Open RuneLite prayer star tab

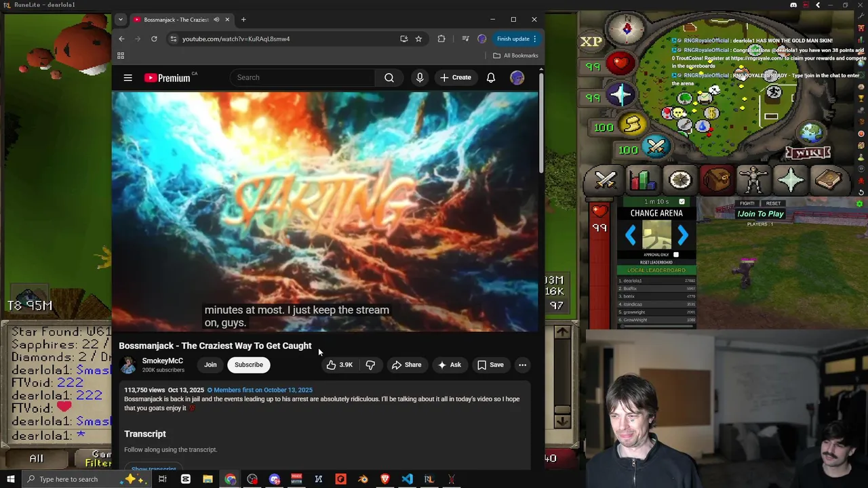coord(791,180)
